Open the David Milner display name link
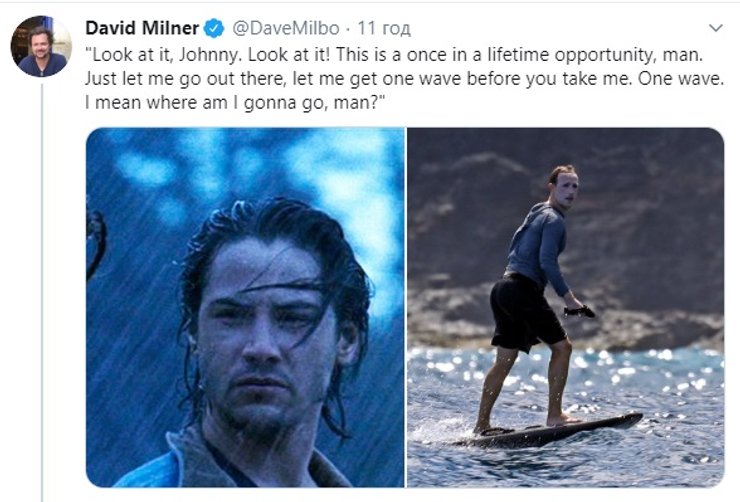This screenshot has height=502, width=740. (x=142, y=28)
